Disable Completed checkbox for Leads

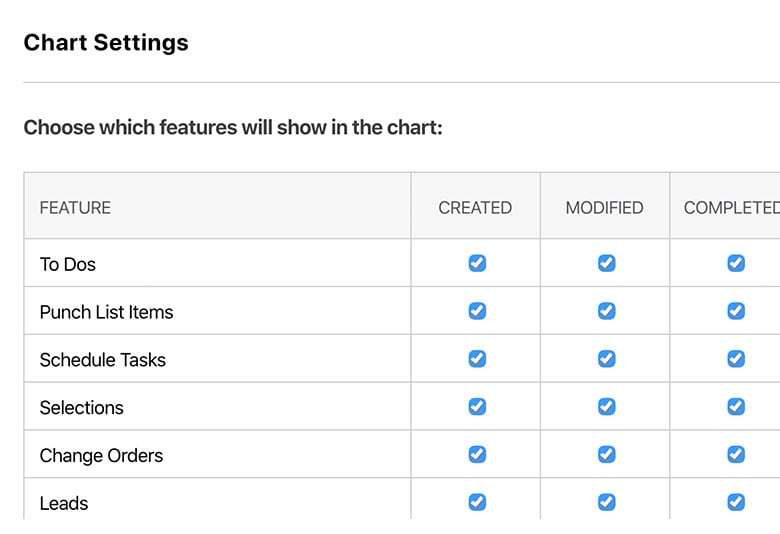click(x=736, y=502)
